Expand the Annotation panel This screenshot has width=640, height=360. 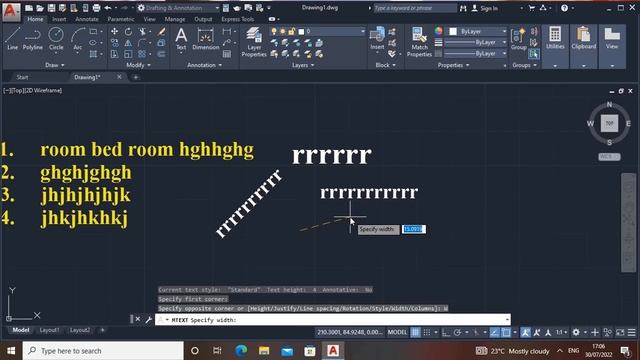tap(204, 65)
